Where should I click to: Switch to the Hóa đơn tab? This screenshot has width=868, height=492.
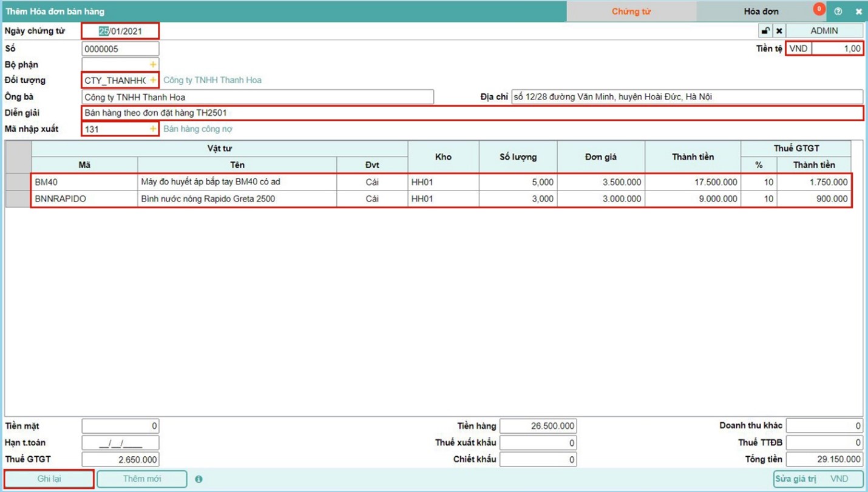(761, 12)
